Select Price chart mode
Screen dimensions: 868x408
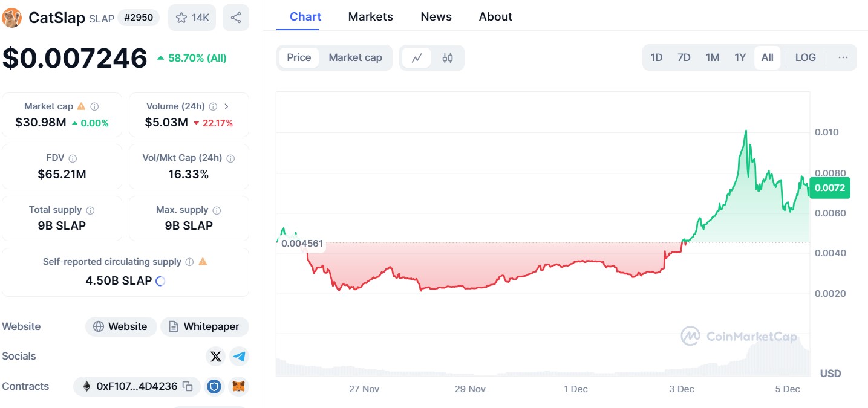point(299,58)
